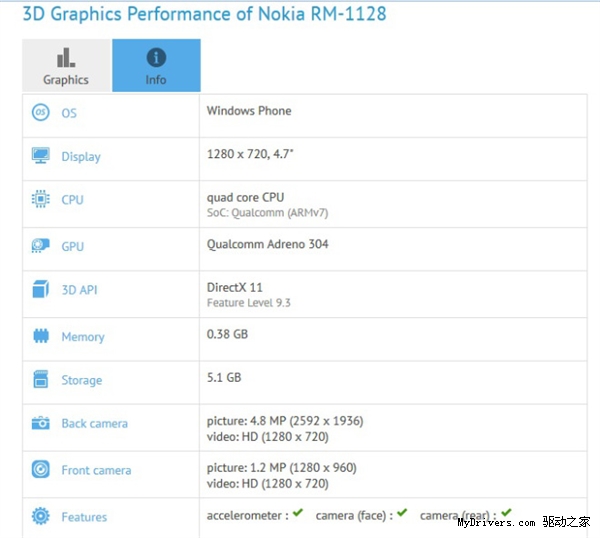Click the Back camera icon
Viewport: 600px width, 538px height.
(41, 423)
